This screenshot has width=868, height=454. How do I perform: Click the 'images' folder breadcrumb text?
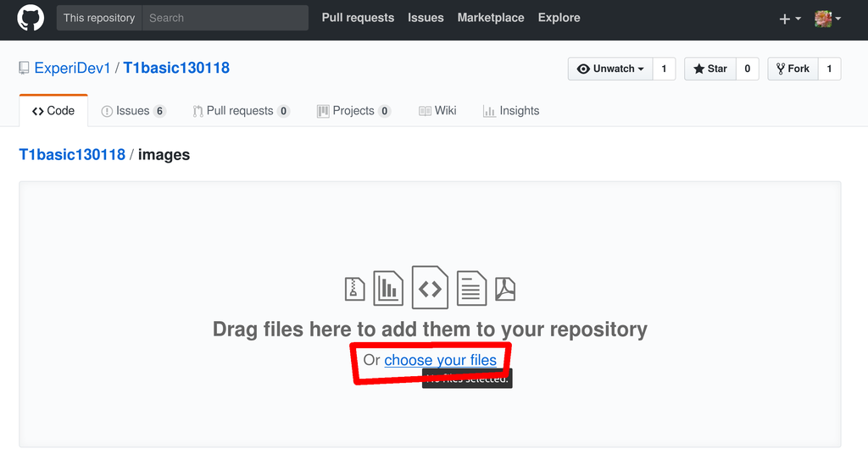164,155
